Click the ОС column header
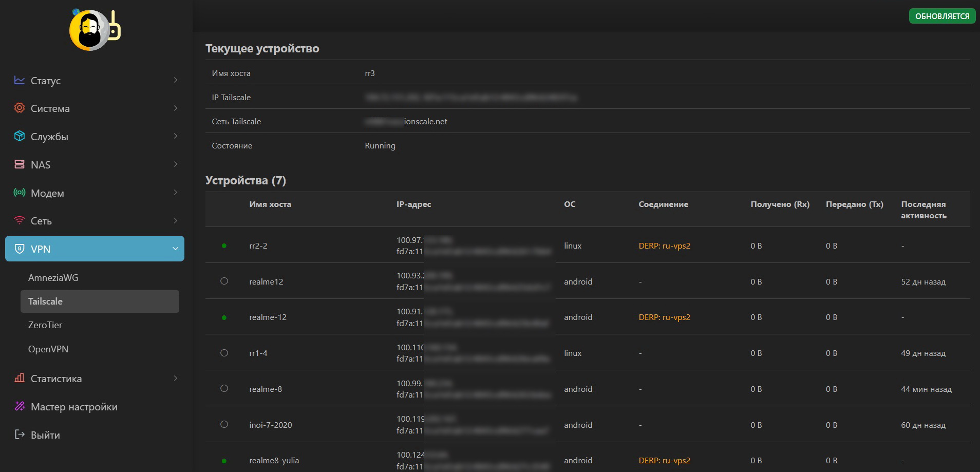 [x=570, y=204]
